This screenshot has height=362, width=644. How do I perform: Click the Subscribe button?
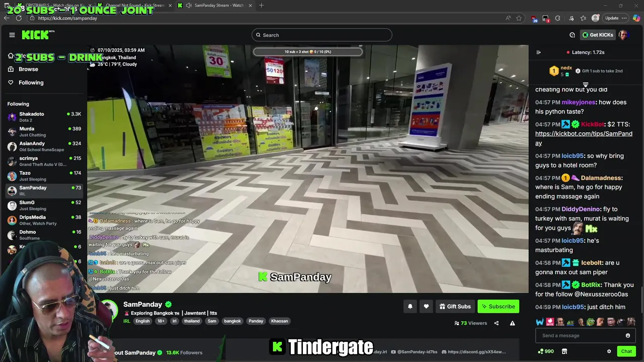[498, 306]
